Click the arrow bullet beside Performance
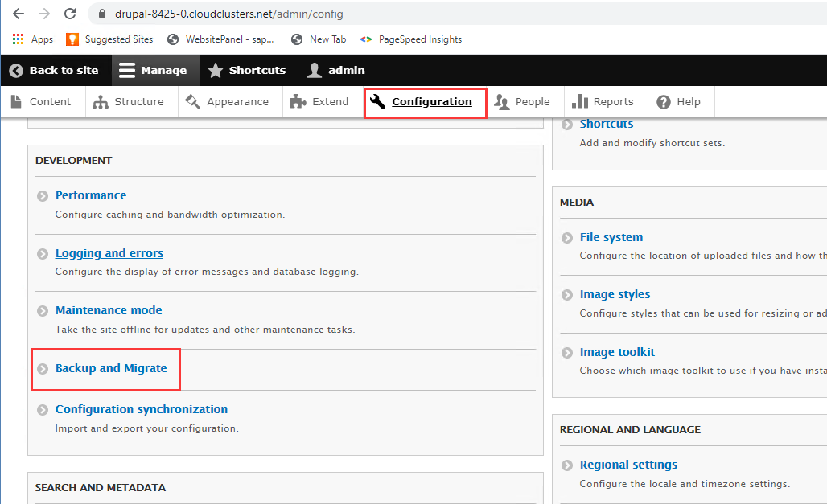Image resolution: width=827 pixels, height=504 pixels. pyautogui.click(x=43, y=196)
